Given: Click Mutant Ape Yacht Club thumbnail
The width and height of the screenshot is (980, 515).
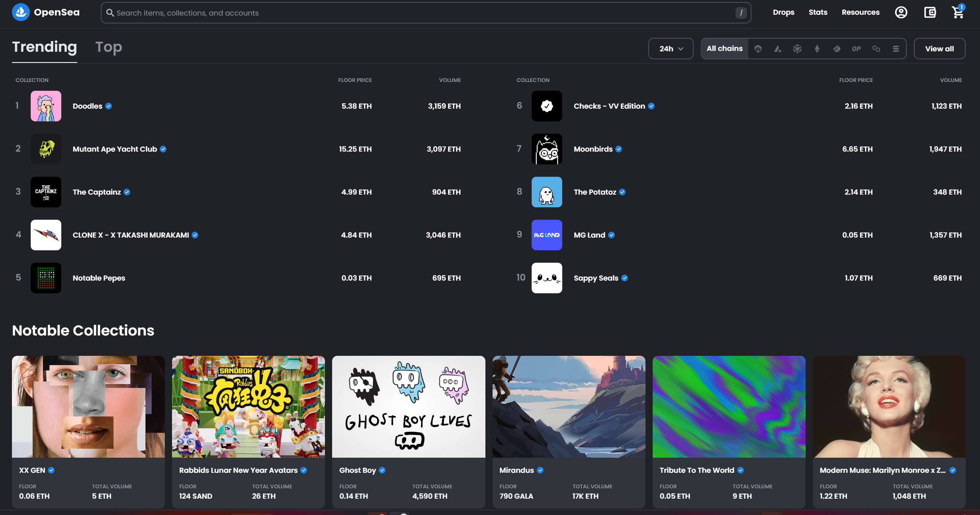Looking at the screenshot, I should pyautogui.click(x=46, y=149).
